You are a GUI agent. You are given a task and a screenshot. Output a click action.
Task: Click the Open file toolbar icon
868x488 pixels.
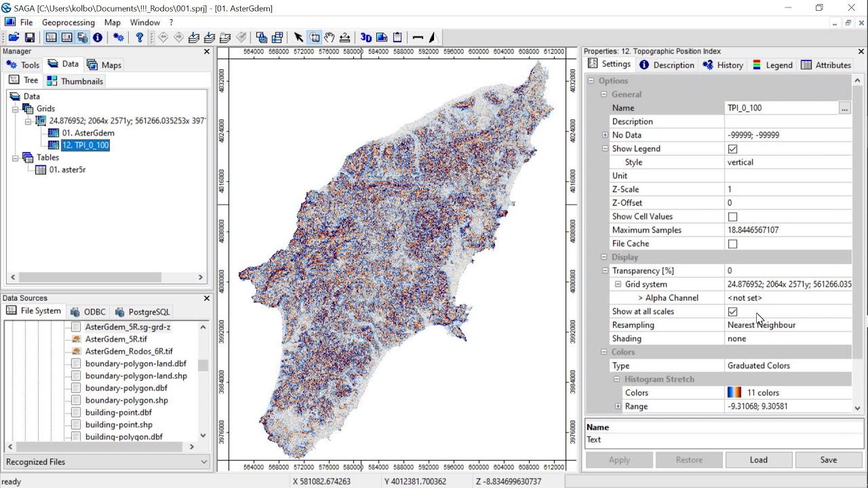(x=13, y=37)
